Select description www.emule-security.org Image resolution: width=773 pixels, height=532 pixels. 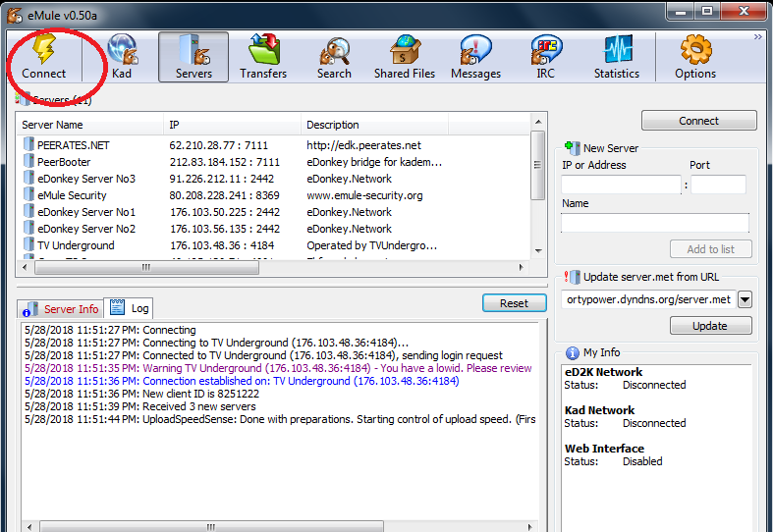point(364,195)
